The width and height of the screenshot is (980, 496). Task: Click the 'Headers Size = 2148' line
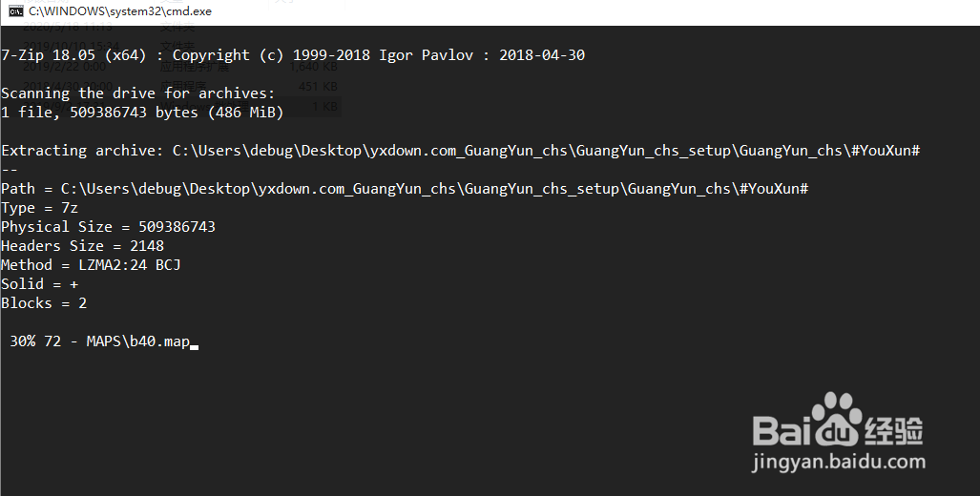click(x=82, y=246)
